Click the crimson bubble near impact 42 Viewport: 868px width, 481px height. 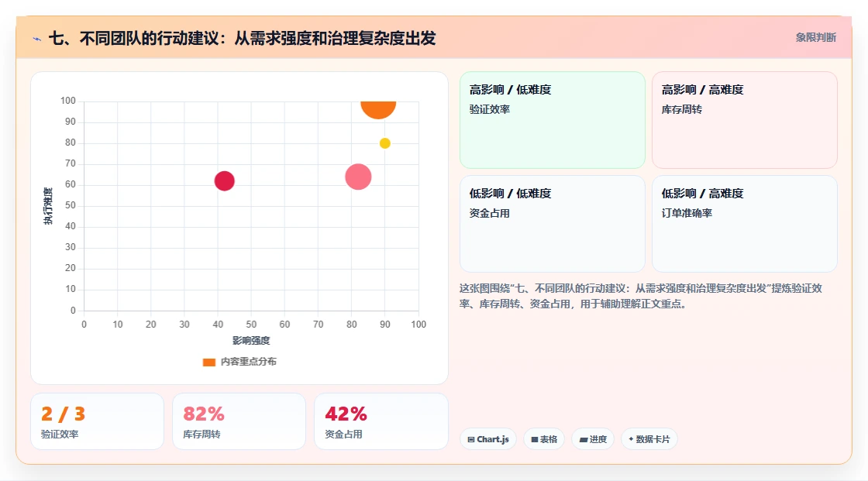[x=224, y=181]
